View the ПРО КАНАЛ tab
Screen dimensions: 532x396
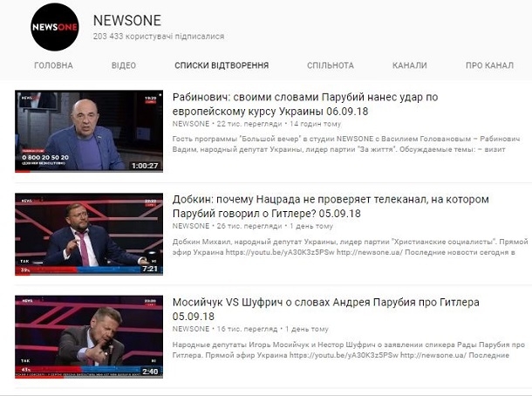(x=489, y=65)
